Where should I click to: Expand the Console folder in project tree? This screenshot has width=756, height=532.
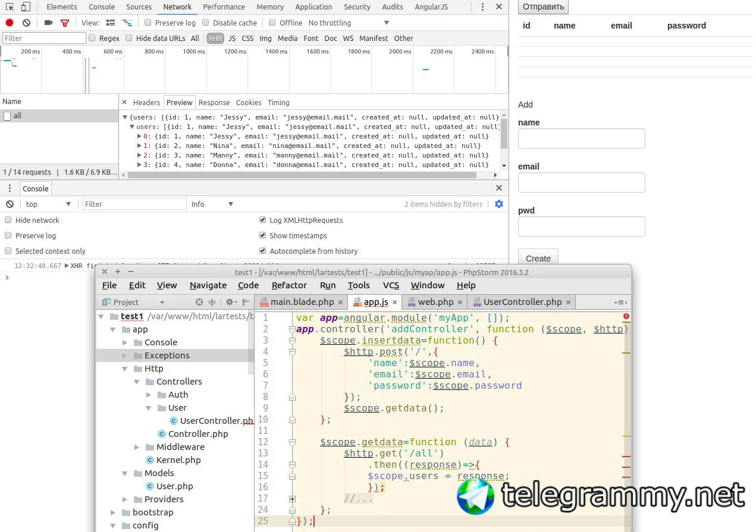coord(124,342)
